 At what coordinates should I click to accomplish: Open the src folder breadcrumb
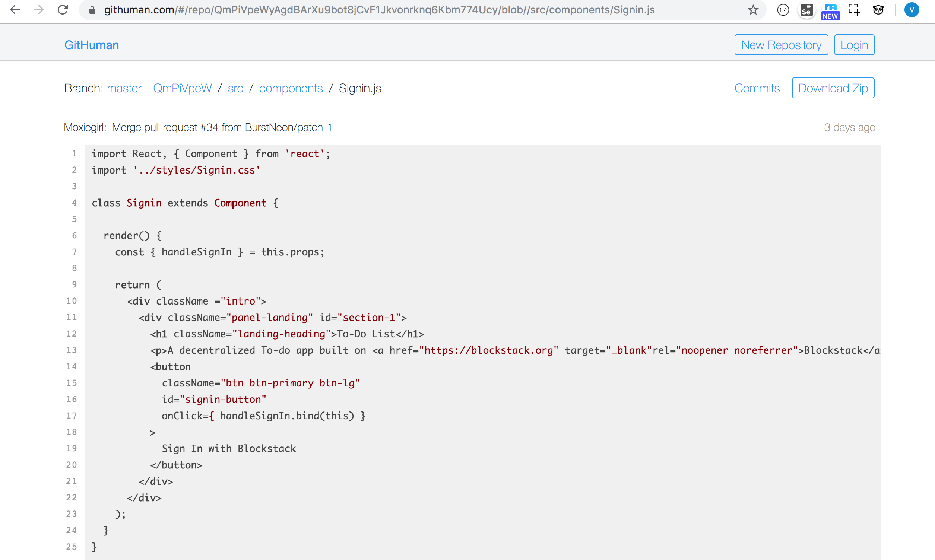click(235, 88)
